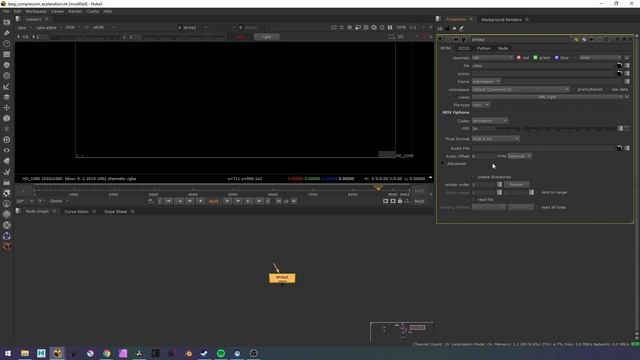
Task: Open the File menu
Action: tap(6, 11)
